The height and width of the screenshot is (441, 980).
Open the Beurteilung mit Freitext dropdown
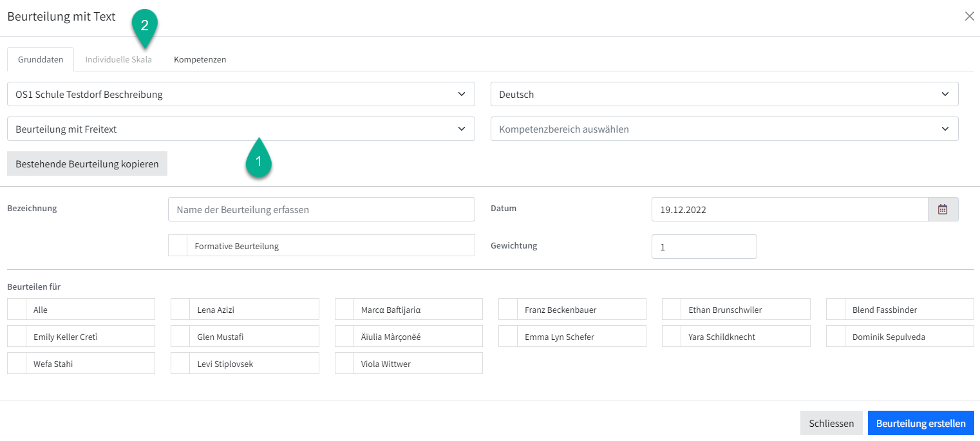coord(241,129)
